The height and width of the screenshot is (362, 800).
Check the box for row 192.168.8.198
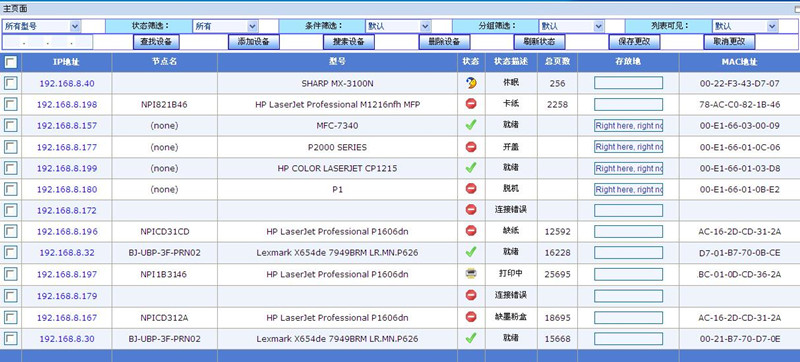10,105
